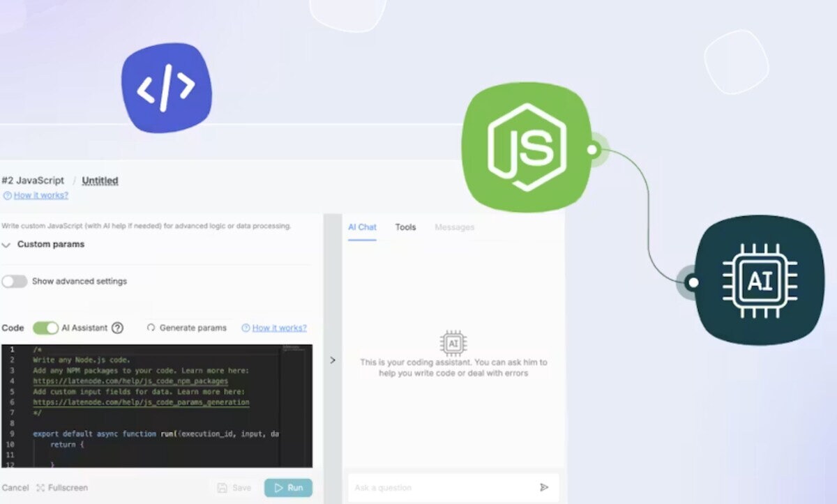Click the AI chip icon in chat panel

pyautogui.click(x=453, y=343)
